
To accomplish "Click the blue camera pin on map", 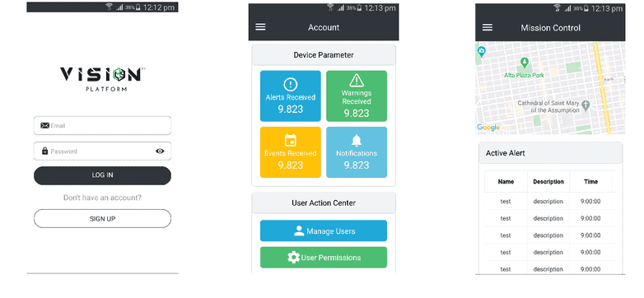I will coord(482,52).
